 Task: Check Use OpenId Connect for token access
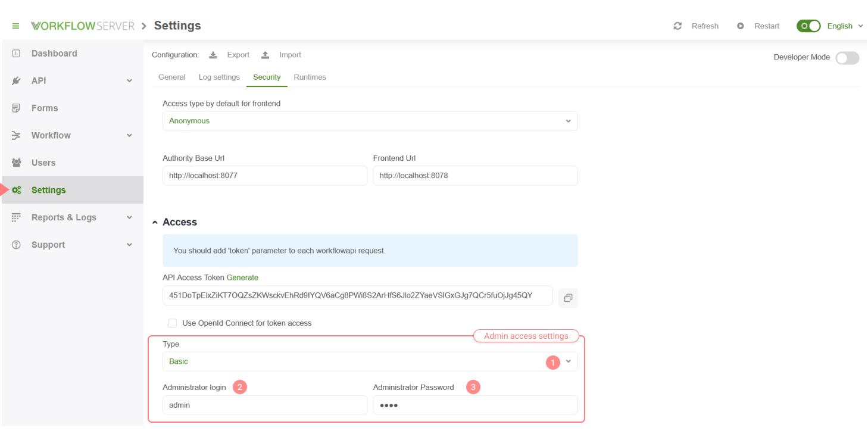point(173,323)
